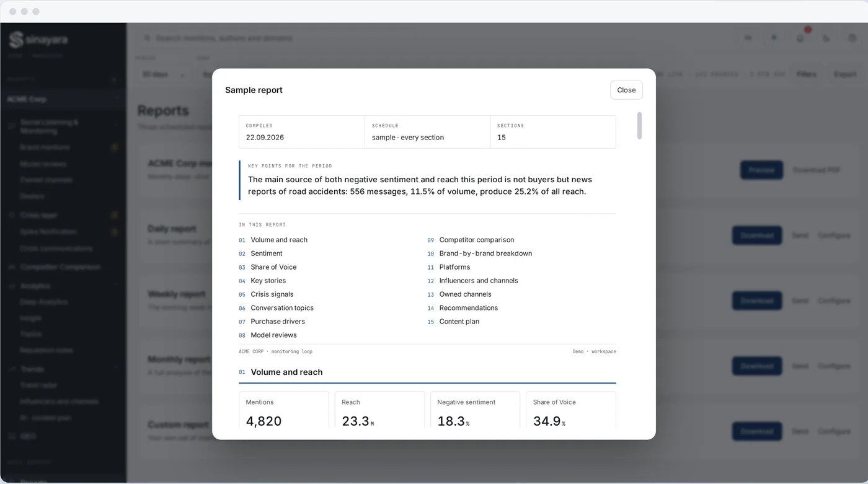
Task: Click the blue Preview button
Action: (x=761, y=170)
